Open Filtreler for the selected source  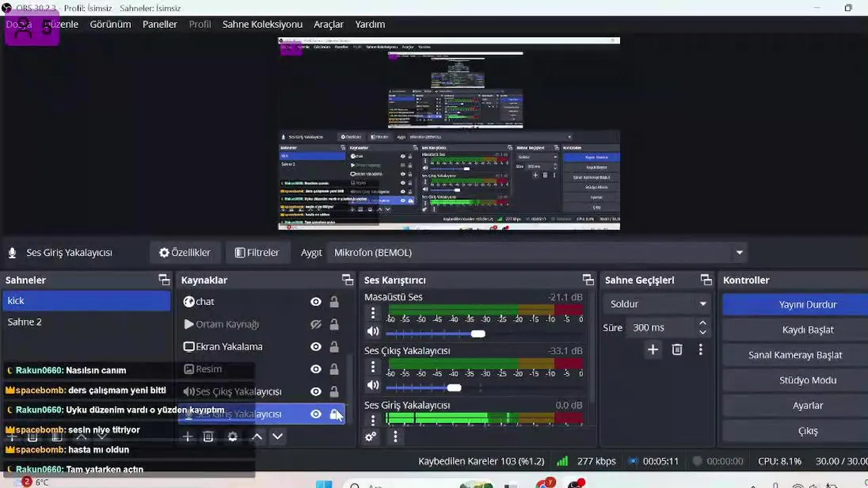[x=257, y=253]
